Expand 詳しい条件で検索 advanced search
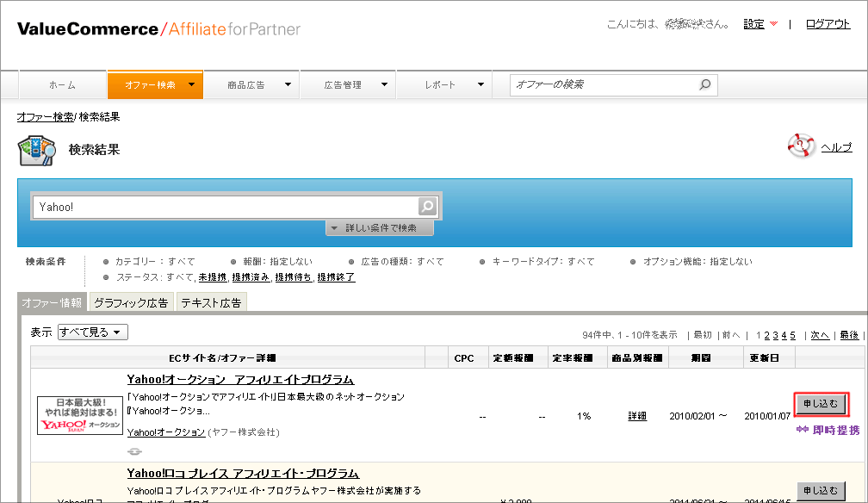Image resolution: width=868 pixels, height=503 pixels. coord(380,227)
